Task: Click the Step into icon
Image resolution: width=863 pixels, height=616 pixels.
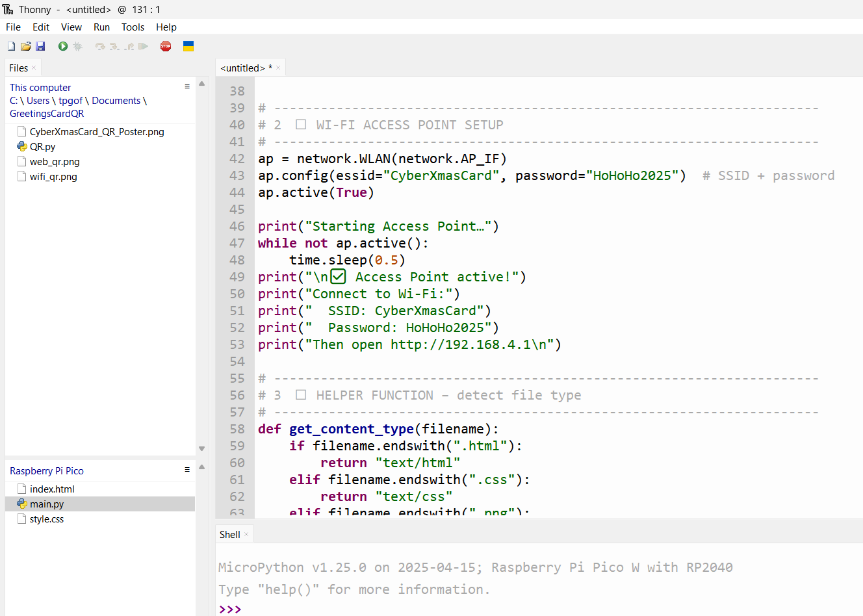Action: [x=114, y=46]
